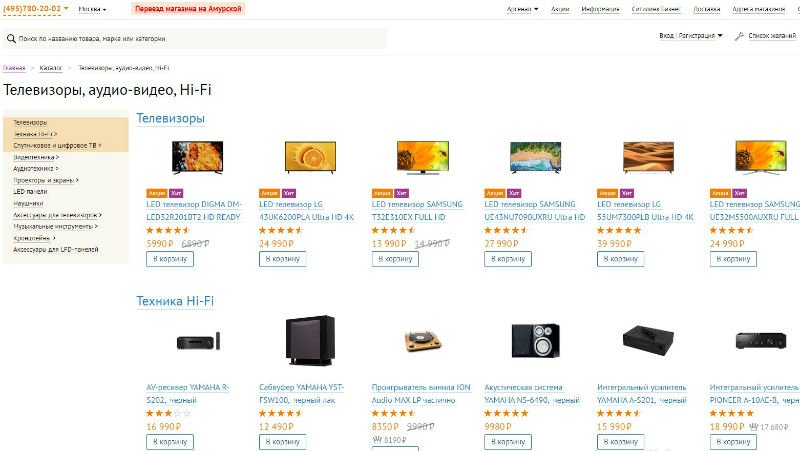Image resolution: width=800 pixels, height=451 pixels.
Task: Click the purple Хит badge on the LG 43UK6200PLA
Action: pos(289,193)
